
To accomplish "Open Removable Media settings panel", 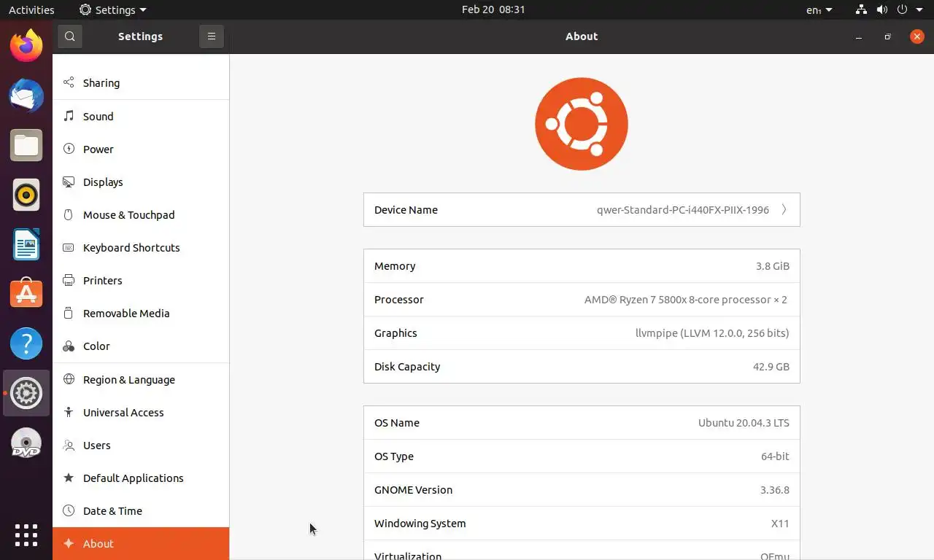I will click(x=141, y=313).
